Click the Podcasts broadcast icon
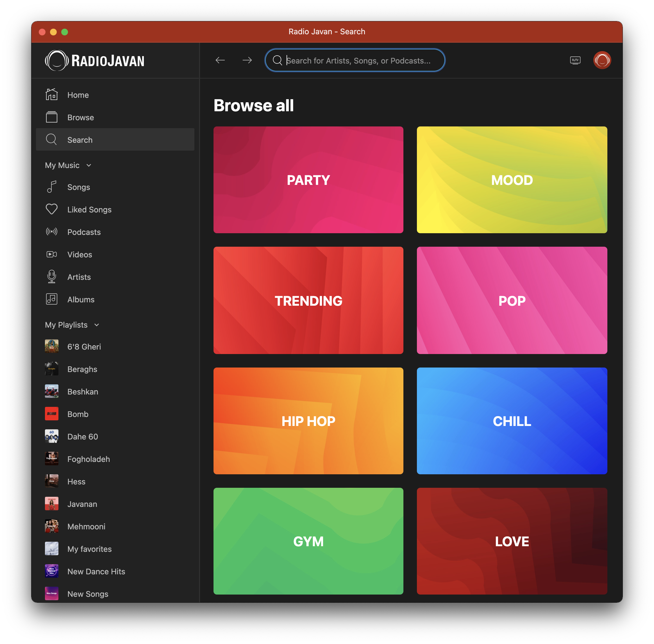The width and height of the screenshot is (654, 644). point(51,232)
